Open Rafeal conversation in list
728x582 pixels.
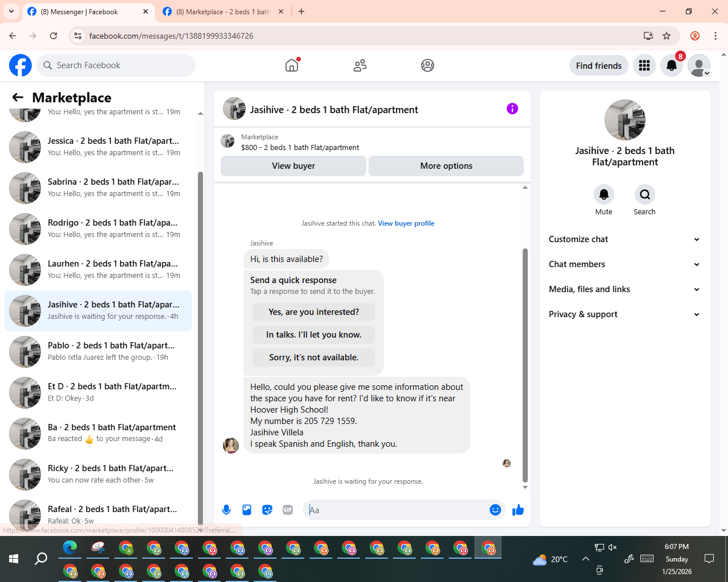98,515
